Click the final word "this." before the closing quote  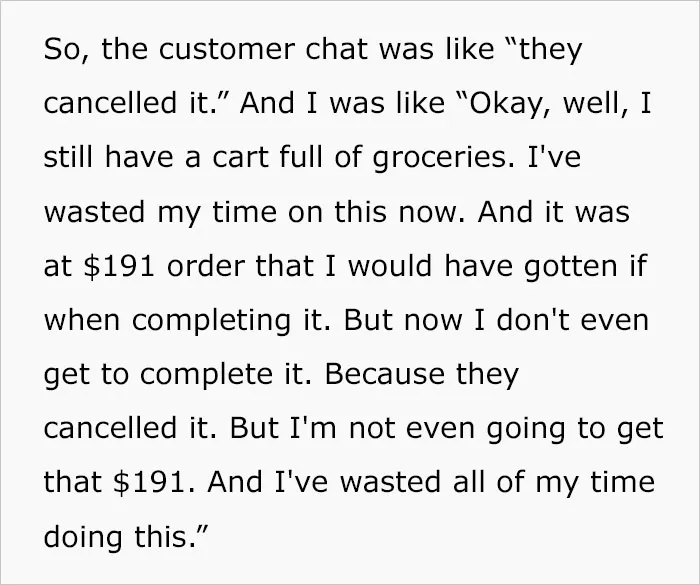[x=166, y=536]
